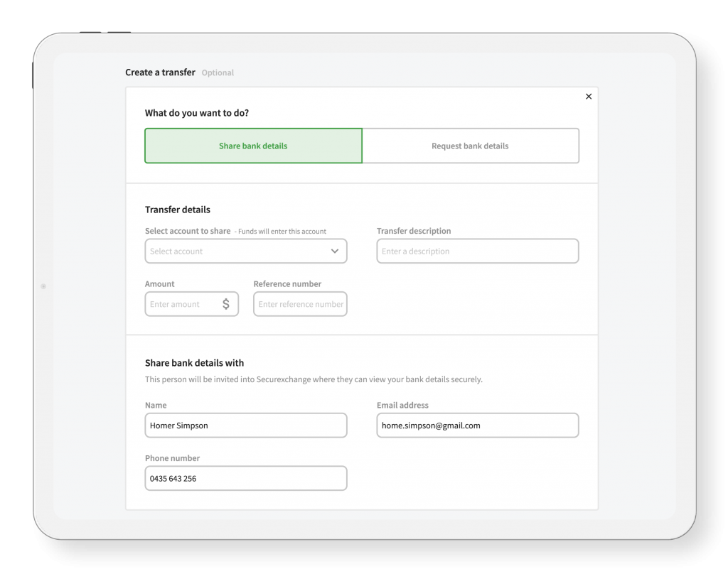Click into the Enter amount field
The image size is (728, 569).
pos(181,304)
